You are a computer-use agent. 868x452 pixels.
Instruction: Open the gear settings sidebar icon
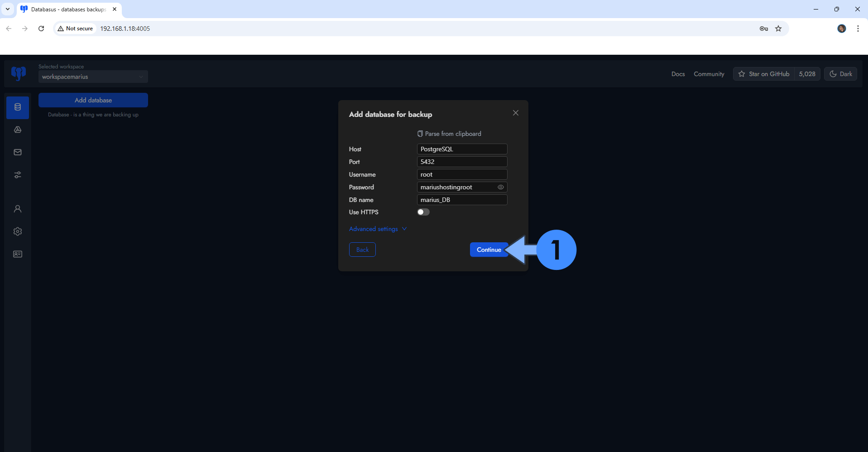click(18, 231)
